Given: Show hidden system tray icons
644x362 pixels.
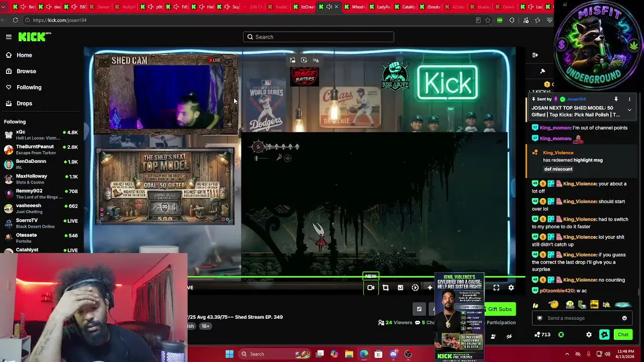Looking at the screenshot, I should pos(567,354).
